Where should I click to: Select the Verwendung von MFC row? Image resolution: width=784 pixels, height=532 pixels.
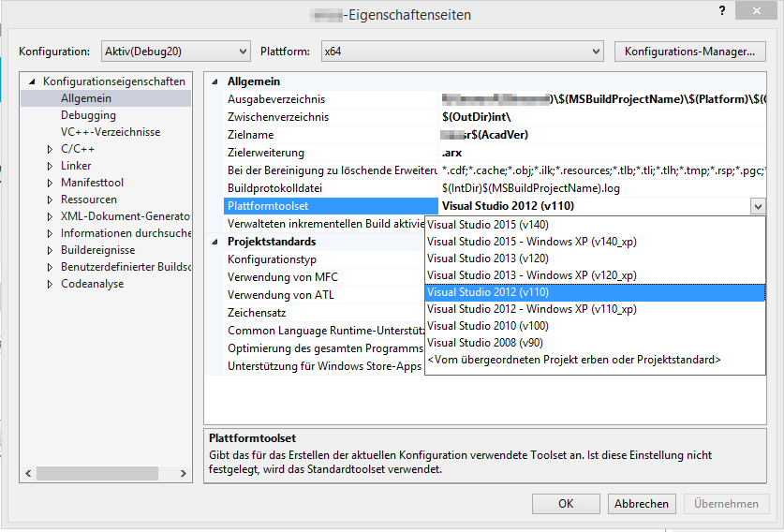click(324, 277)
